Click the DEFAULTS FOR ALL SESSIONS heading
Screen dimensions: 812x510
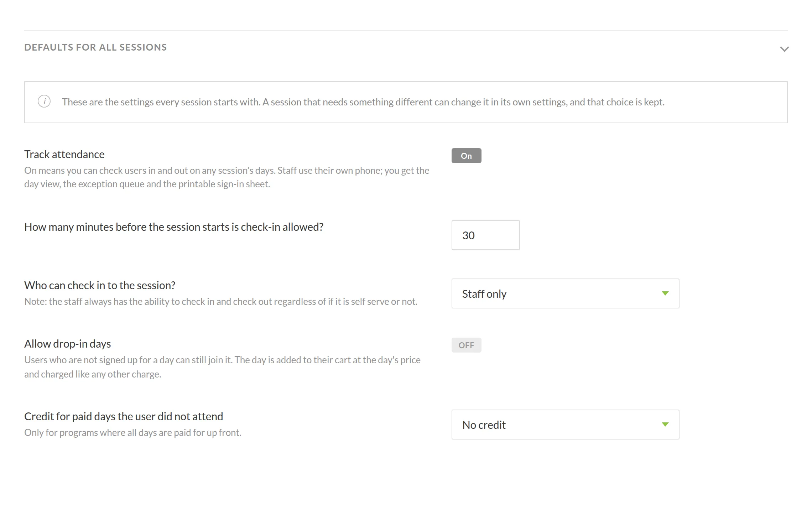[x=95, y=47]
